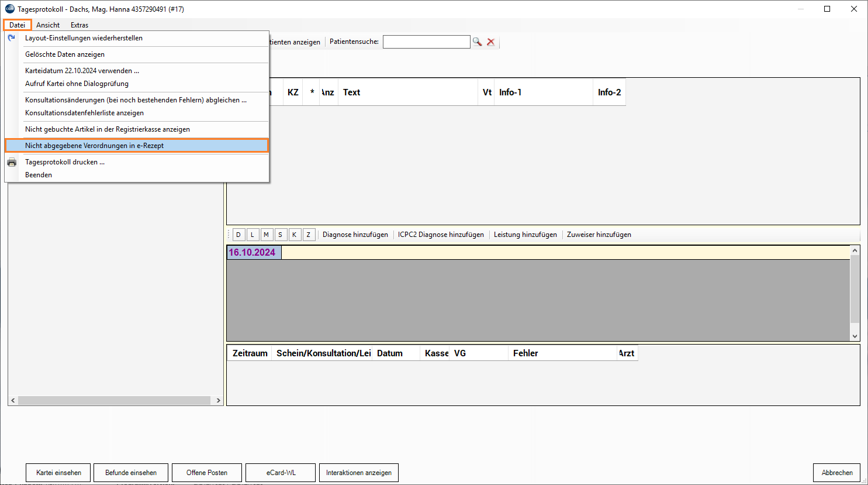The height and width of the screenshot is (485, 868).
Task: Open the Ansicht menu
Action: pyautogui.click(x=48, y=25)
